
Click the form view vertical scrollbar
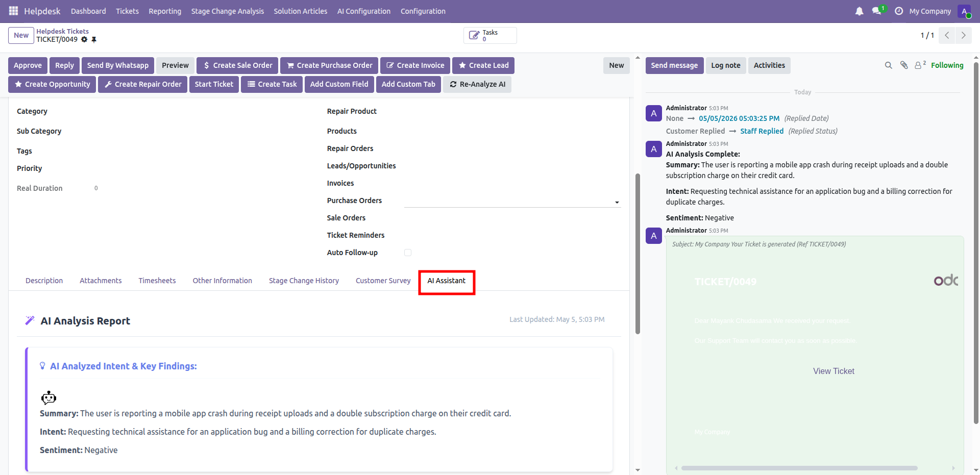coord(638,254)
